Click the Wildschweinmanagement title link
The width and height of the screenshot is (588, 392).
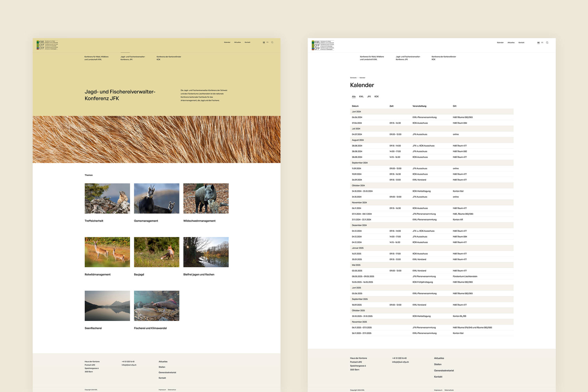click(199, 221)
